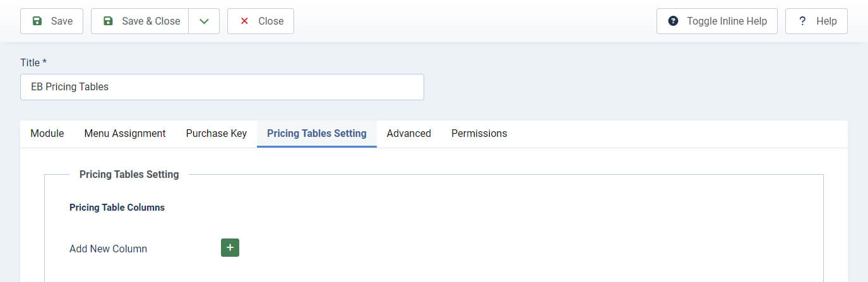
Task: Go to the Advanced tab
Action: tap(409, 133)
